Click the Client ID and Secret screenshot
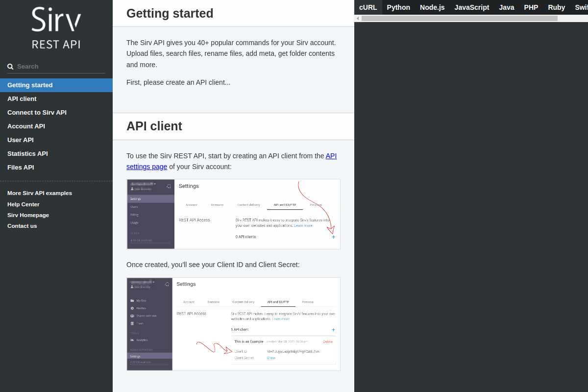This screenshot has width=588, height=392. tap(233, 324)
